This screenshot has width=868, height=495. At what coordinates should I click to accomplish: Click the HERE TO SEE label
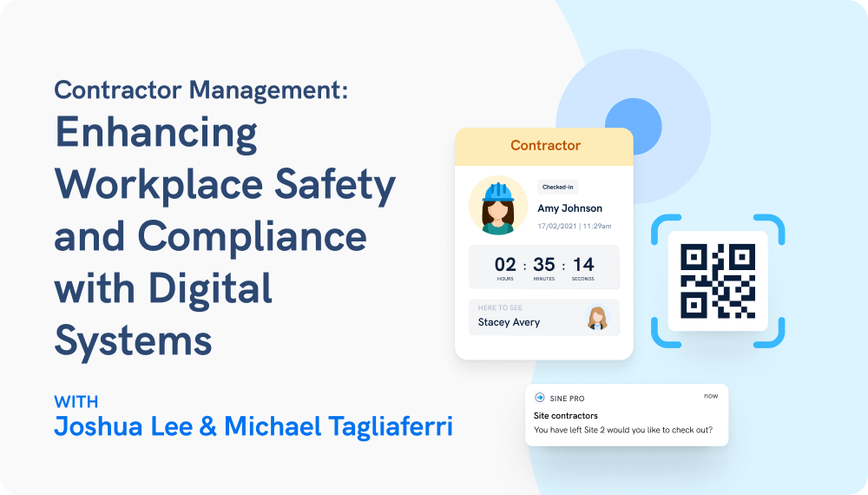(500, 307)
